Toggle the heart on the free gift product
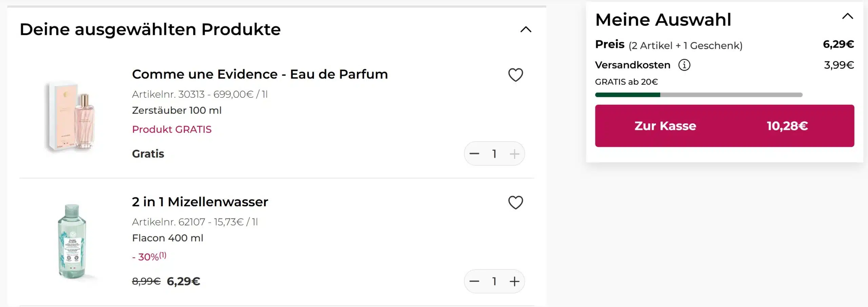868x307 pixels. click(515, 74)
